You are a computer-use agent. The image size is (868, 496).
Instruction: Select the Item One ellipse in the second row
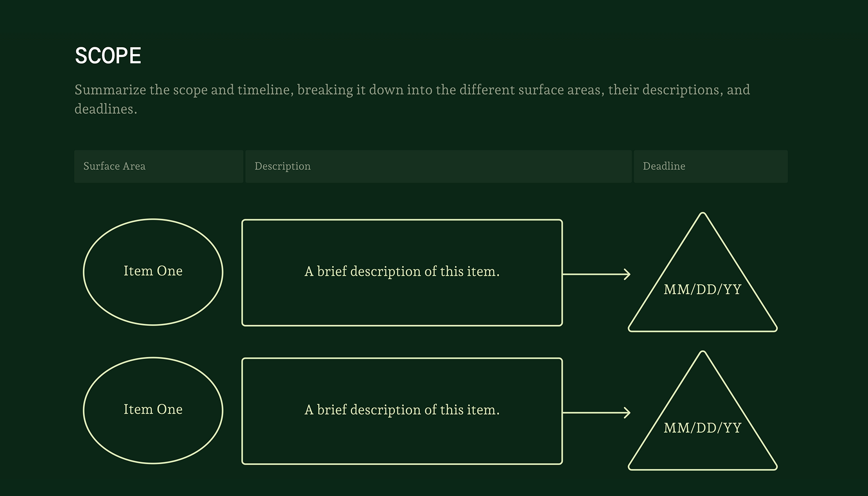(x=153, y=411)
